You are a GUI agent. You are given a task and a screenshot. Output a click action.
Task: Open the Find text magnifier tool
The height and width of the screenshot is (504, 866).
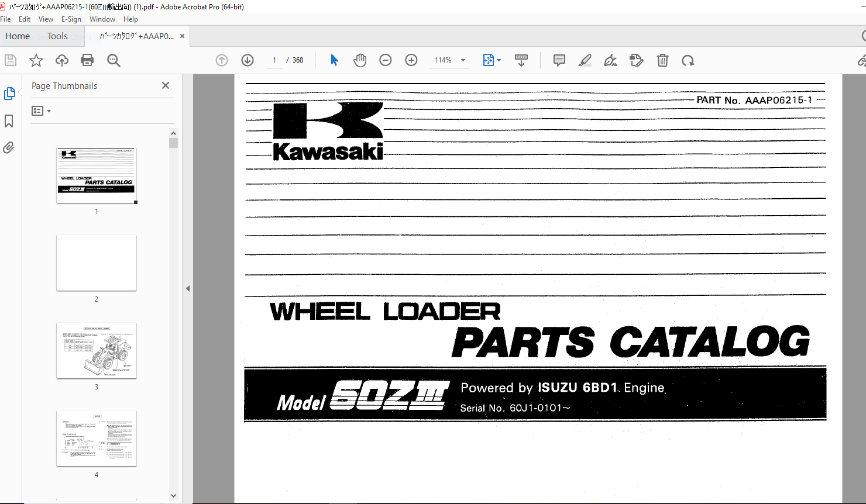(x=114, y=60)
